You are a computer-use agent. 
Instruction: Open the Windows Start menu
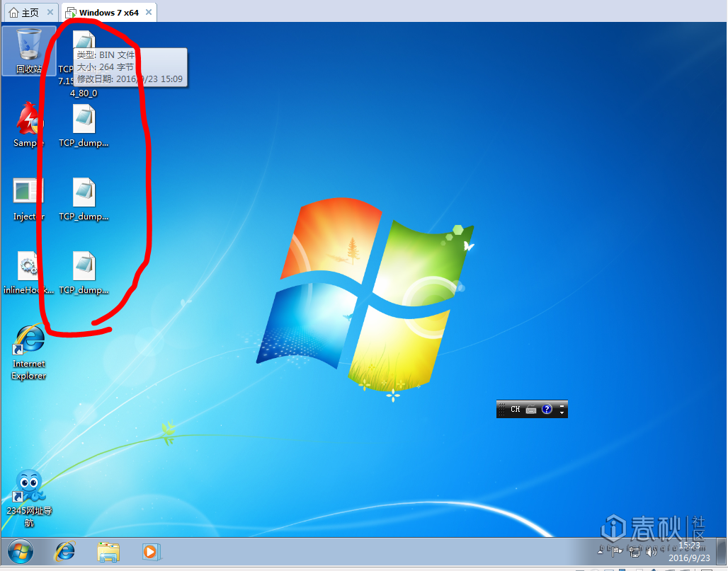[21, 551]
